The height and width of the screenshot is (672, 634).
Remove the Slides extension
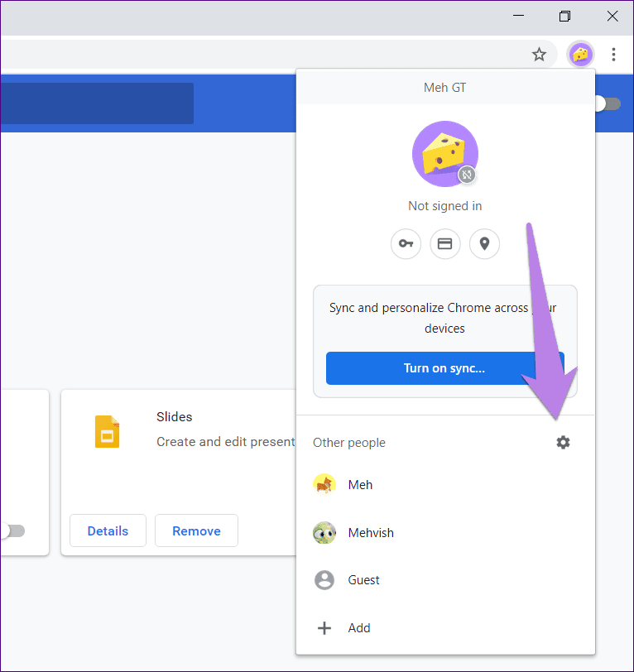click(196, 530)
